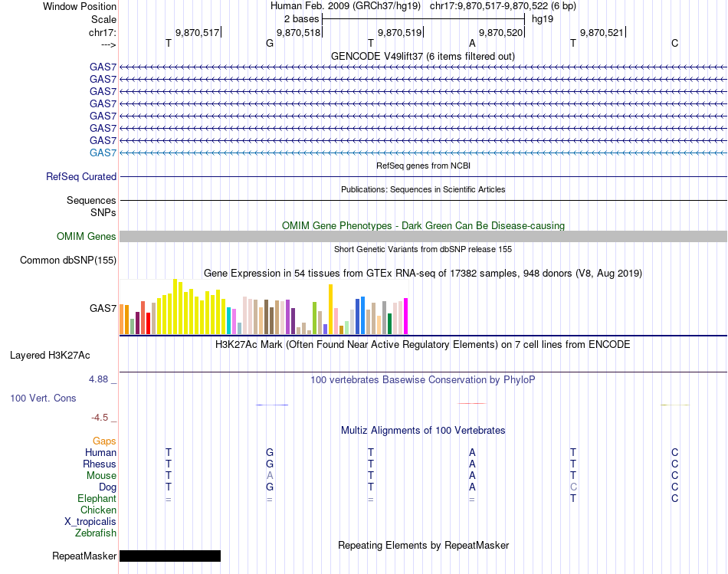Click the orange Gaps label in the Multiz track
Viewport: 728px width, 574px height.
coord(104,441)
